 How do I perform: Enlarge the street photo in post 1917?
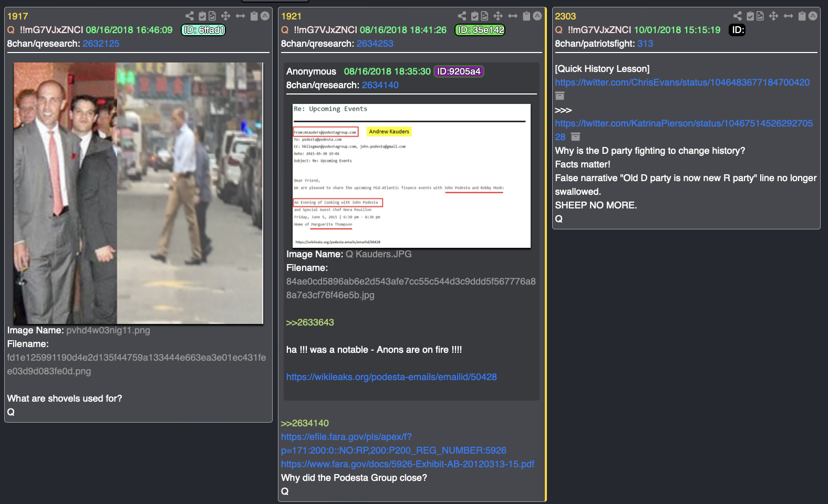(x=138, y=193)
